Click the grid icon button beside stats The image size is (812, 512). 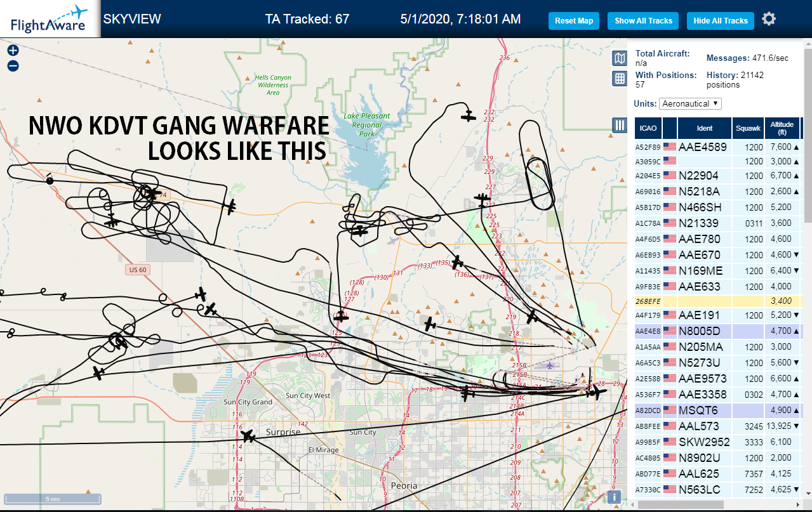pyautogui.click(x=620, y=79)
